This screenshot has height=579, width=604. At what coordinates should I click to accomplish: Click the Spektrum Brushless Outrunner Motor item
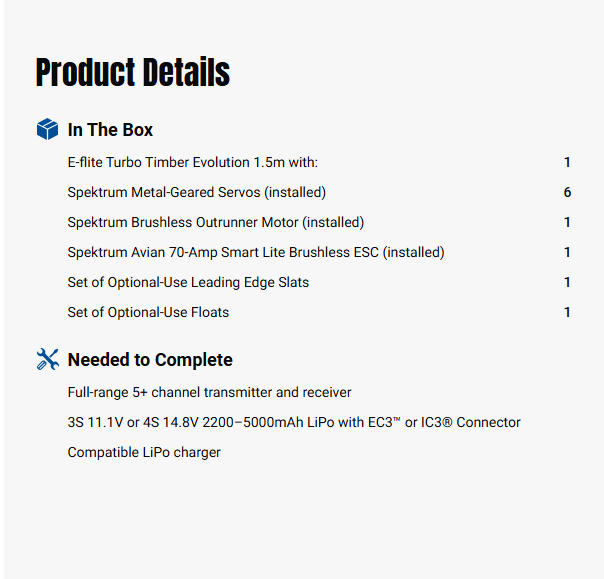216,222
